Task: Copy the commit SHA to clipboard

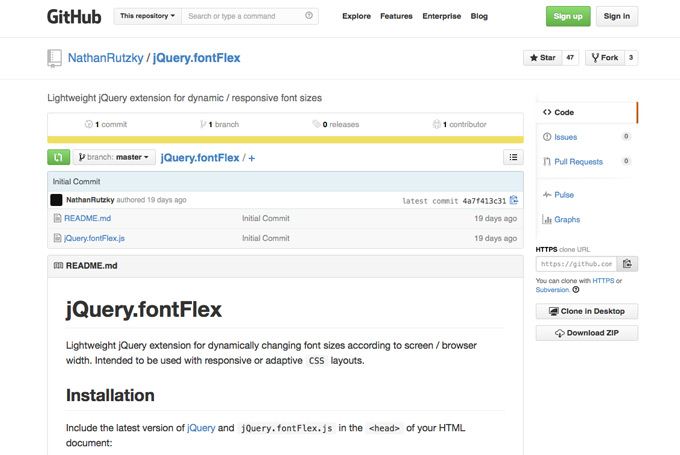Action: (x=514, y=200)
